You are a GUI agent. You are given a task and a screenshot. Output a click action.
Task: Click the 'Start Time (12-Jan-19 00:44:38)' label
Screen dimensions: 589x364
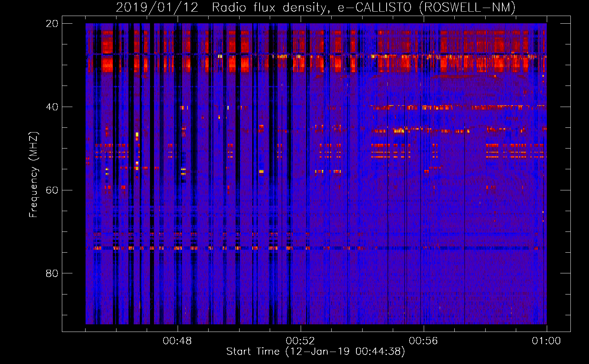pos(316,352)
